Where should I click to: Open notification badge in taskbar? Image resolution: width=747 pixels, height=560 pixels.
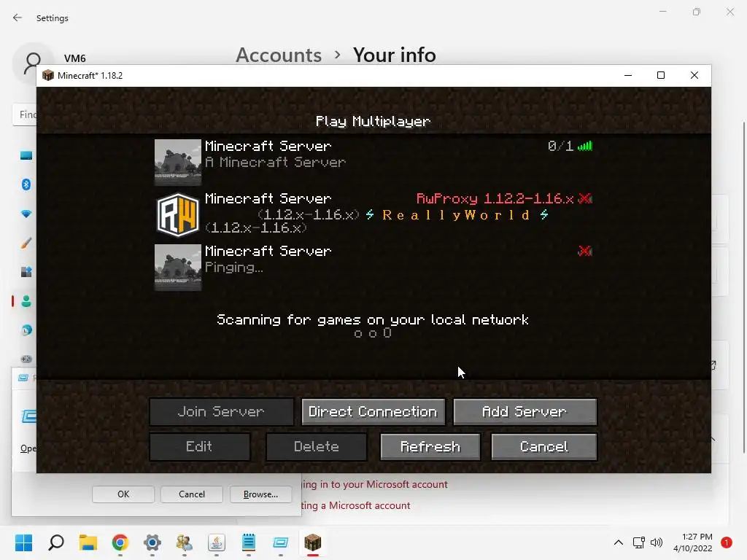pyautogui.click(x=727, y=542)
